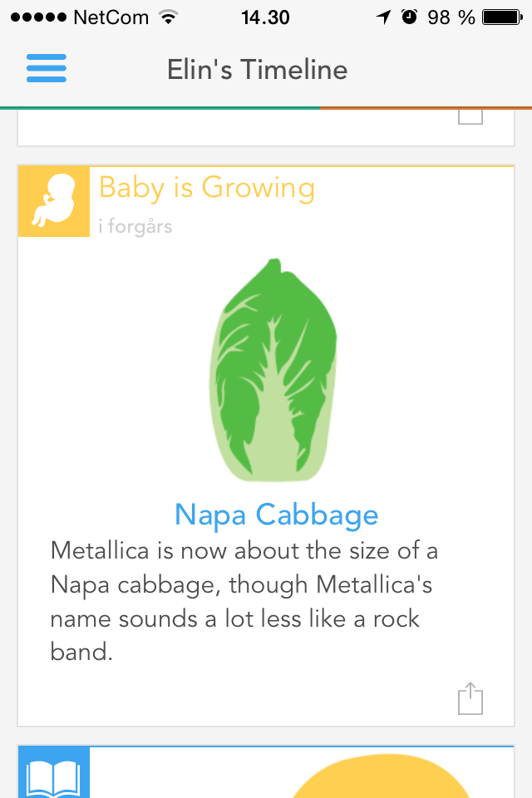
Task: Tap the Elin's Timeline header title
Action: tap(257, 69)
